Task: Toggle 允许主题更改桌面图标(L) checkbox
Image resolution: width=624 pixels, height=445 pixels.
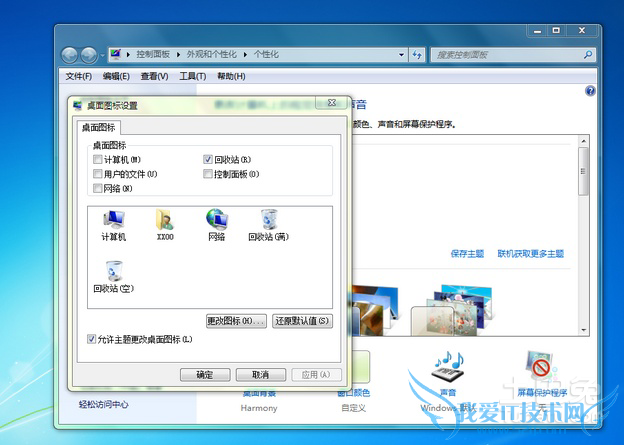Action: click(x=91, y=339)
